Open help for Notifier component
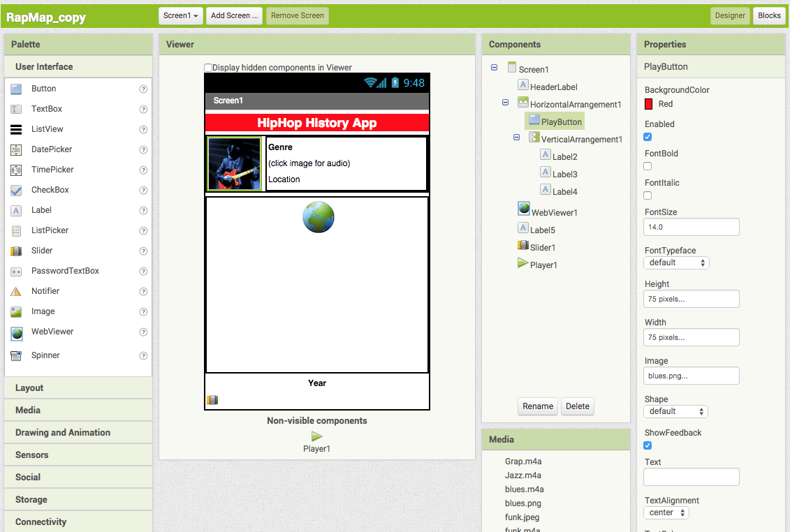 (143, 292)
